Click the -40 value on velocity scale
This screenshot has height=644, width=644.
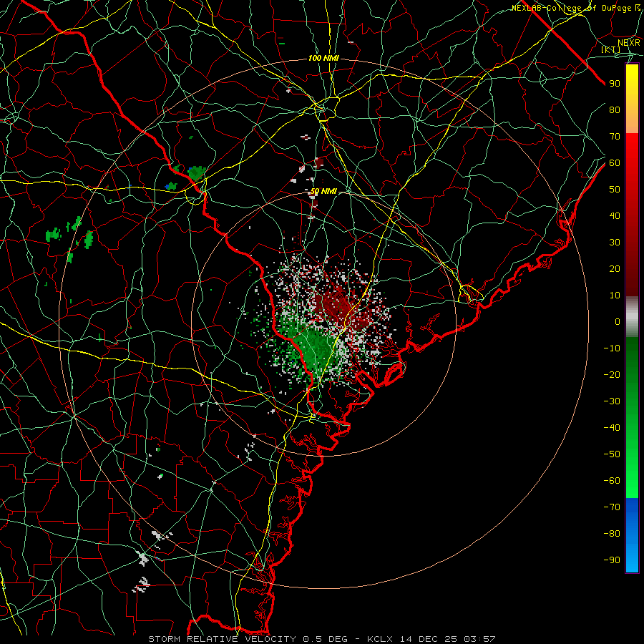(612, 428)
